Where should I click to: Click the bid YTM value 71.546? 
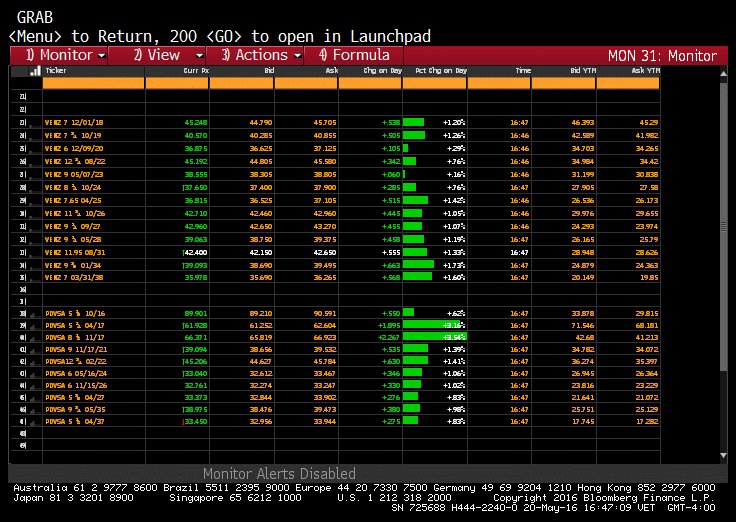pyautogui.click(x=583, y=325)
